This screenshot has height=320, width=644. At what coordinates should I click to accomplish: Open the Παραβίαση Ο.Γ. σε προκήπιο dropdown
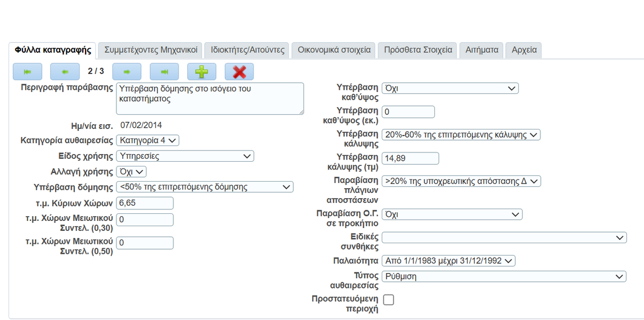[x=452, y=215]
